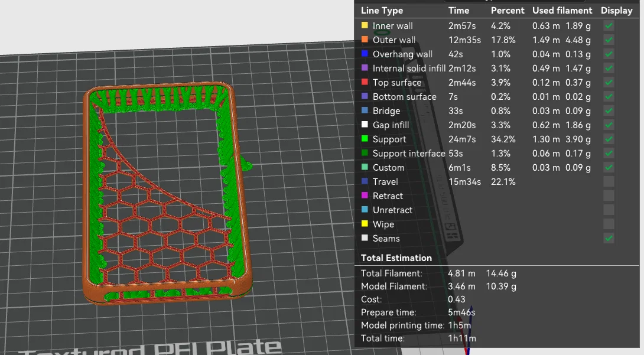
Task: Click the Travel time 15m34s
Action: click(464, 181)
